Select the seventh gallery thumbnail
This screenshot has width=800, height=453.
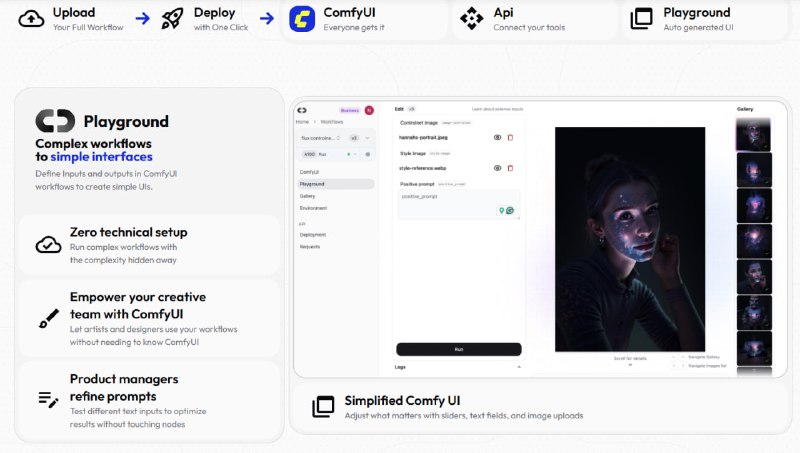[x=754, y=348]
